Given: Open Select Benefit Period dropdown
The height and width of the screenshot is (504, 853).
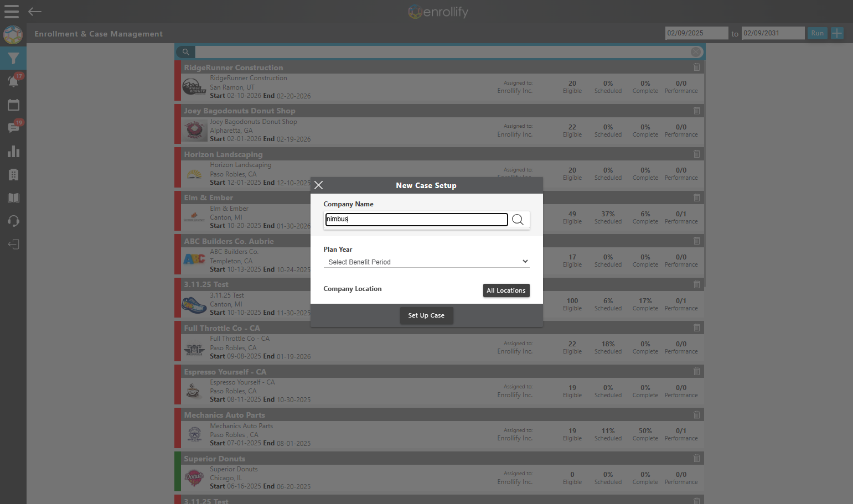Looking at the screenshot, I should [x=426, y=262].
